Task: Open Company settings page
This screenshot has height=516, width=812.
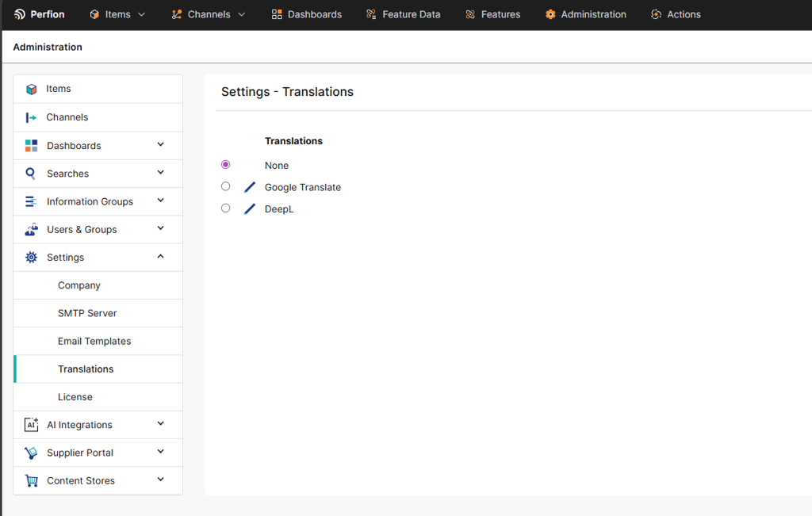Action: pos(98,285)
